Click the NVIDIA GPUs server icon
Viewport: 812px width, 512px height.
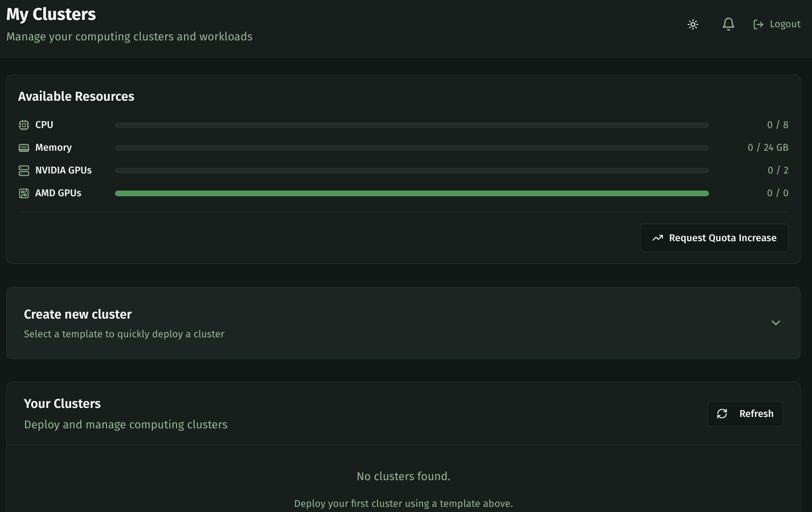tap(24, 171)
